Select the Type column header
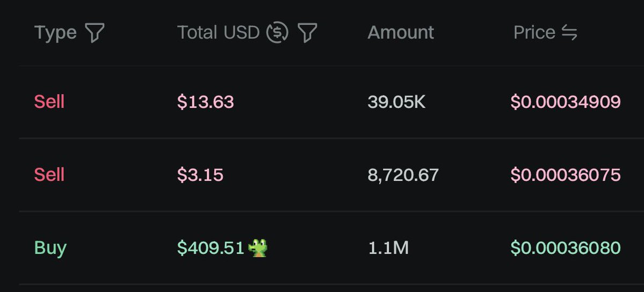Image resolution: width=644 pixels, height=292 pixels. pyautogui.click(x=55, y=32)
